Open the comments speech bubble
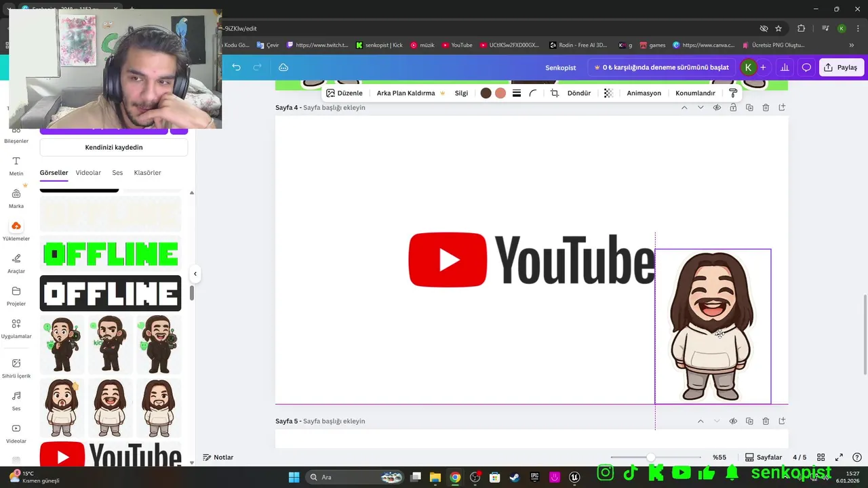The image size is (868, 488). [x=806, y=67]
